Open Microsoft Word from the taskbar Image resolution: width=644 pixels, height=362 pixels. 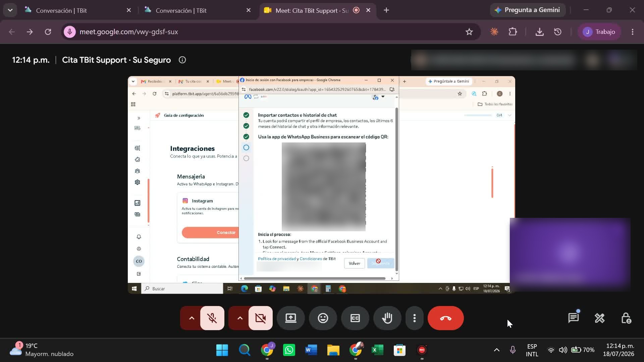311,350
